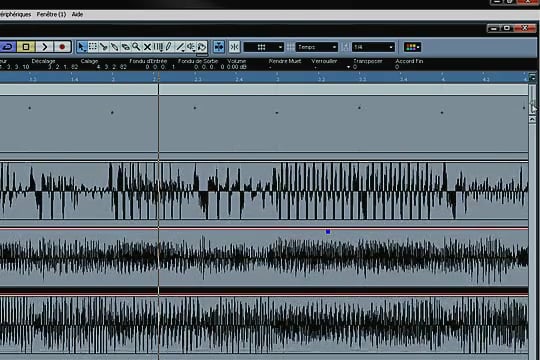This screenshot has width=540, height=360.
Task: Click the Stop transport button
Action: click(x=26, y=47)
